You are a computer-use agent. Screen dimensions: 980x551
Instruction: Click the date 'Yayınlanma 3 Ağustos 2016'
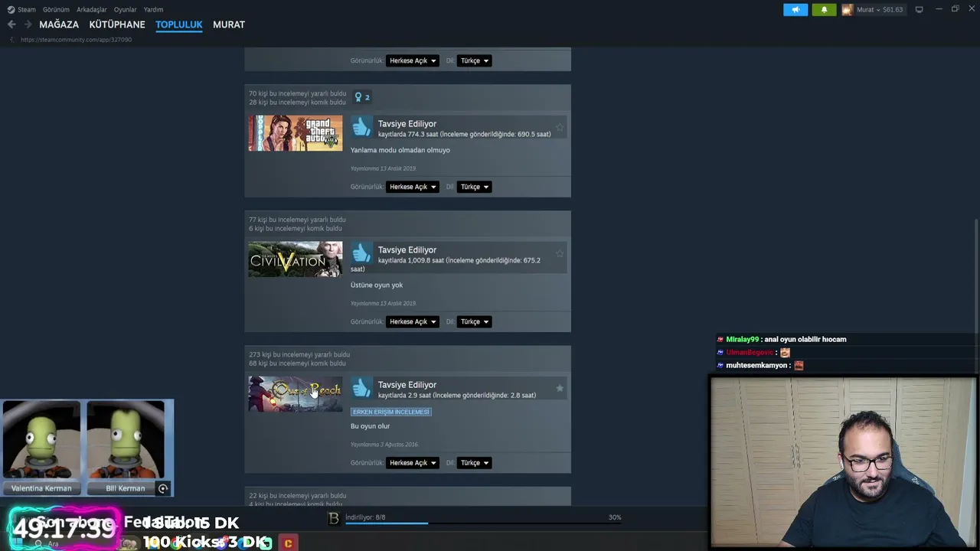384,445
